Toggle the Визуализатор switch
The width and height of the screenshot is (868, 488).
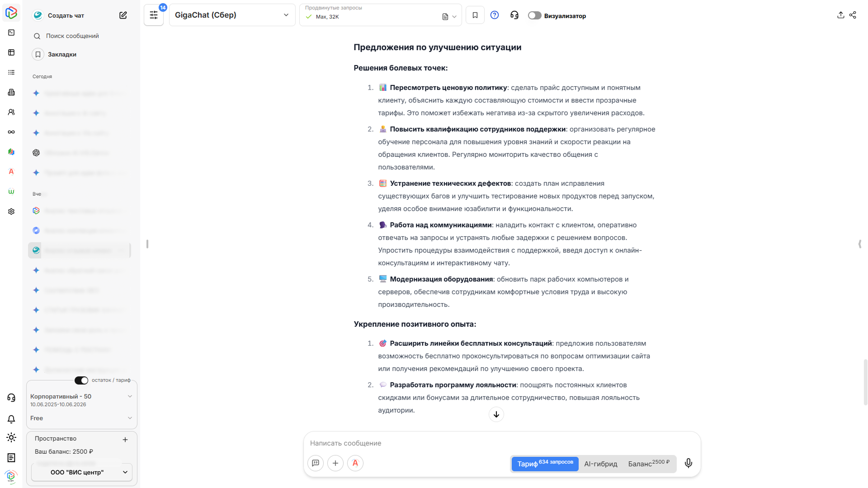click(534, 15)
